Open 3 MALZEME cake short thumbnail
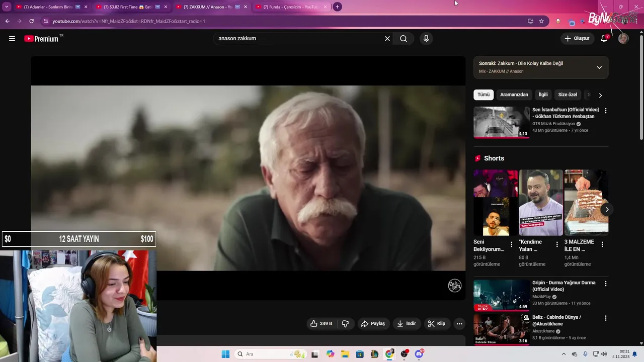644x362 pixels. (586, 203)
